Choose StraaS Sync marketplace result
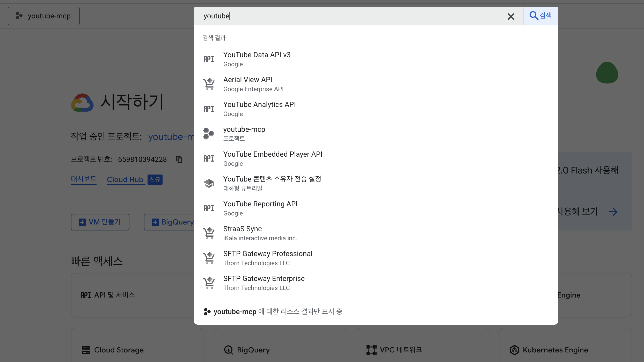 (x=243, y=233)
